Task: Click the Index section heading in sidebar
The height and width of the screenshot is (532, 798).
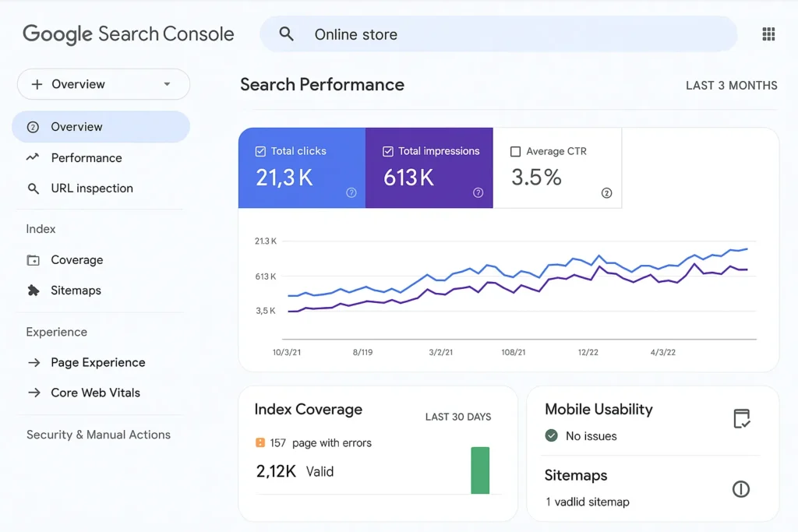Action: pyautogui.click(x=41, y=229)
